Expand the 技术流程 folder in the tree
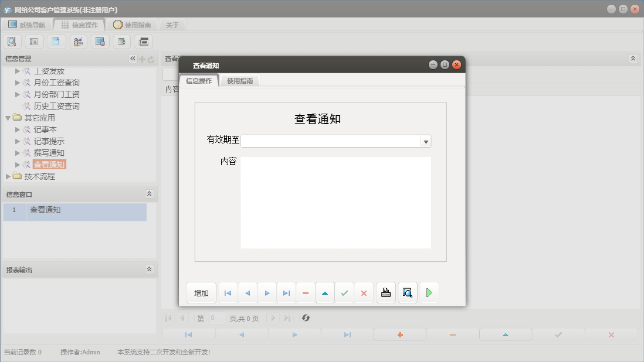This screenshot has width=644, height=362. click(8, 176)
